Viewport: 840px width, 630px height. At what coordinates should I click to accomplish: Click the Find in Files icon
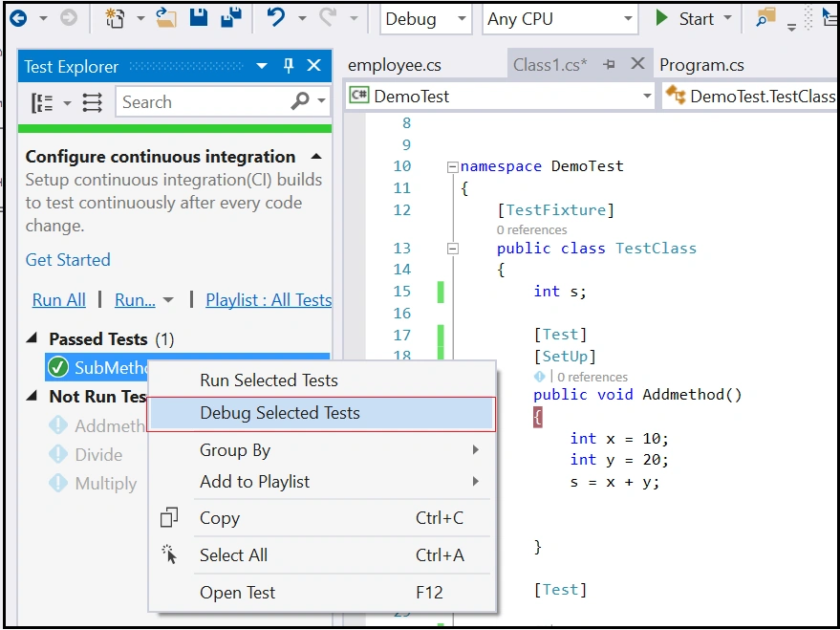pos(766,18)
